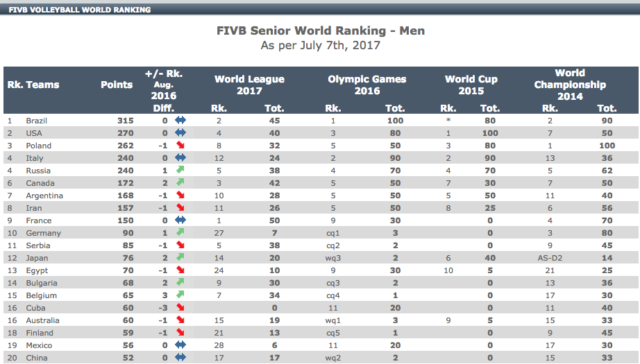Screen dimensions: 640x364
Task: Click the team name Serbia
Action: 37,245
